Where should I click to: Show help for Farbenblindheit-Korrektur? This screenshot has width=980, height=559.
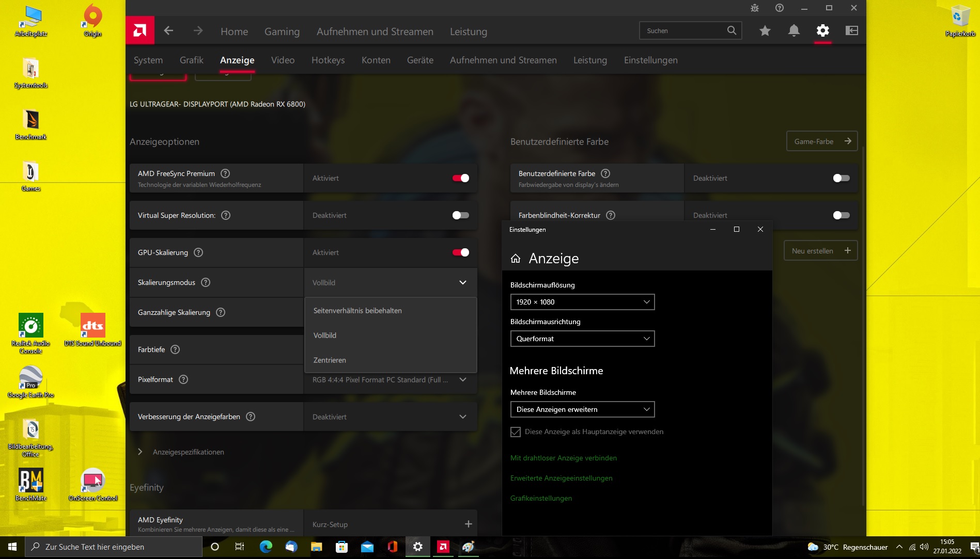tap(611, 215)
